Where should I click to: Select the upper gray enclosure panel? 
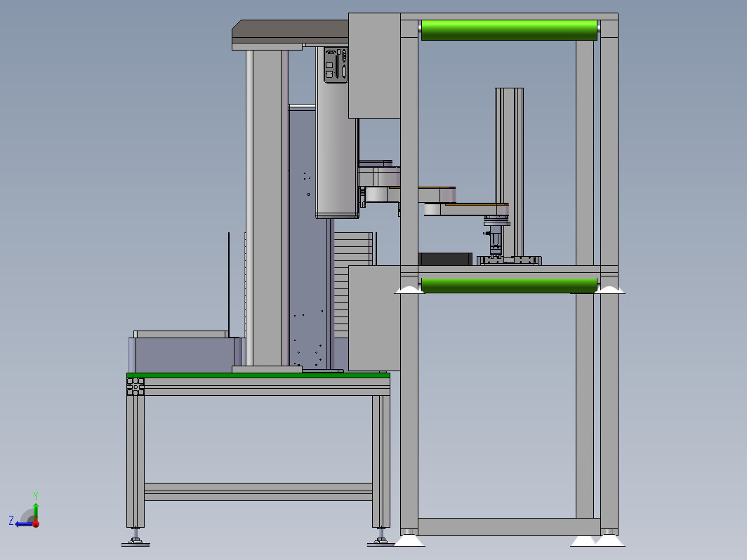click(x=374, y=66)
